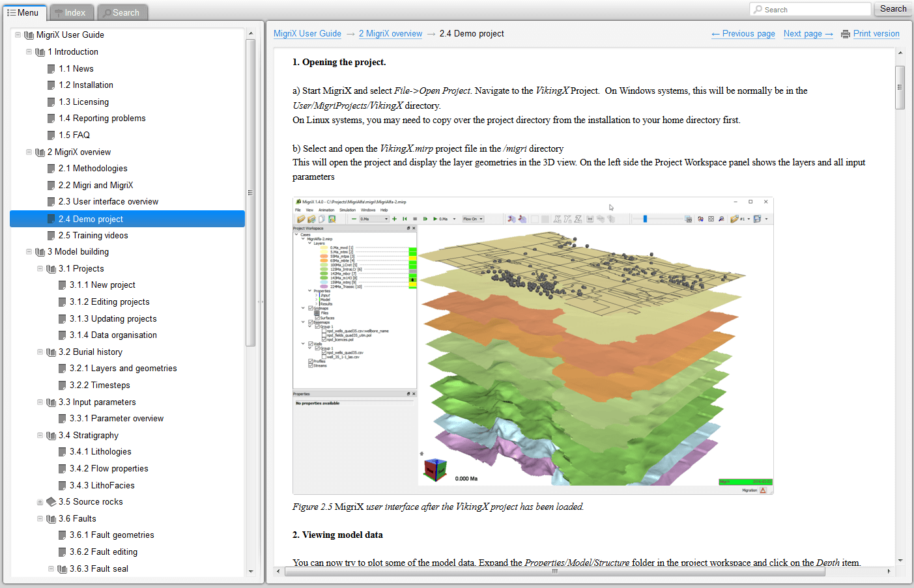Open the 3.1.3 Updating projects topic

pyautogui.click(x=113, y=319)
